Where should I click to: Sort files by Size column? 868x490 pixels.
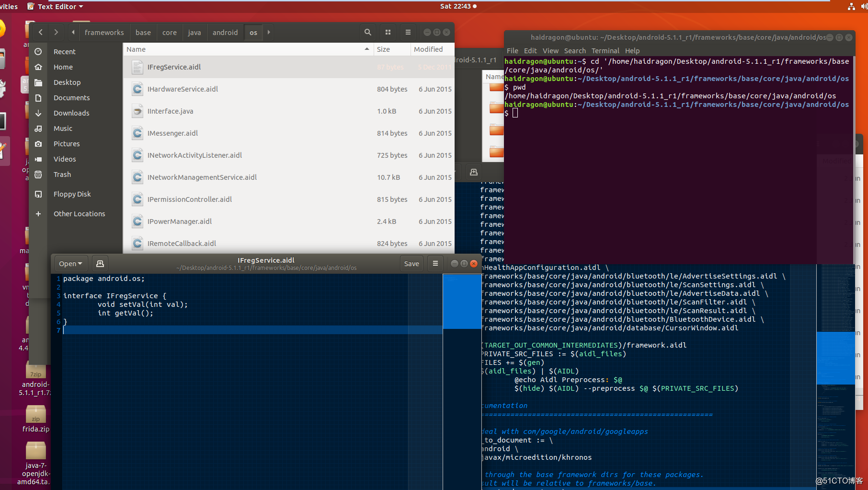392,49
